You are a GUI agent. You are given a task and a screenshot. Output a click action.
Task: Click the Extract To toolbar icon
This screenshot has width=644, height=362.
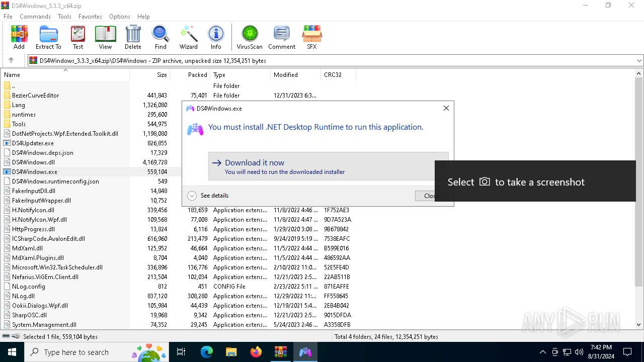point(48,38)
